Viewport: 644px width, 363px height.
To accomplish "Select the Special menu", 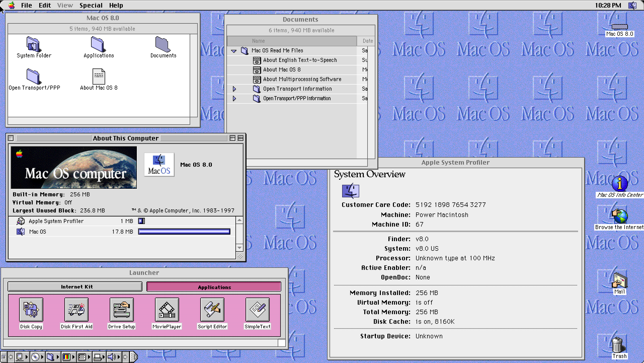I will [91, 5].
